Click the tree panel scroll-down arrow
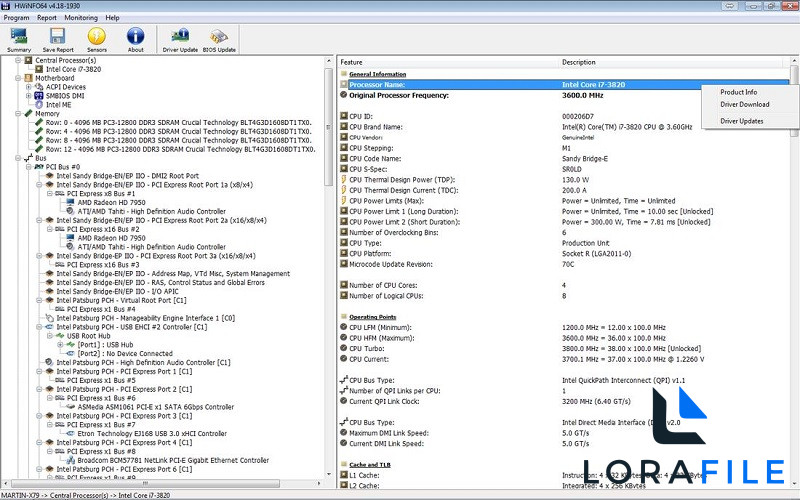This screenshot has height=500, width=800. coord(329,474)
